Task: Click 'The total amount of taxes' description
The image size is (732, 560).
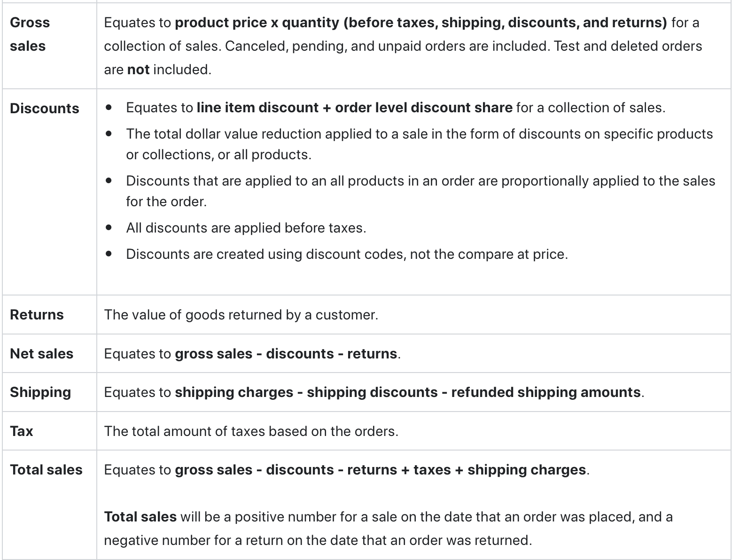Action: click(251, 431)
